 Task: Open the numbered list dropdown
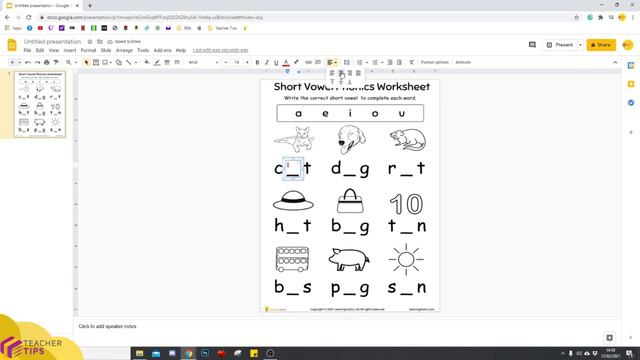click(367, 62)
